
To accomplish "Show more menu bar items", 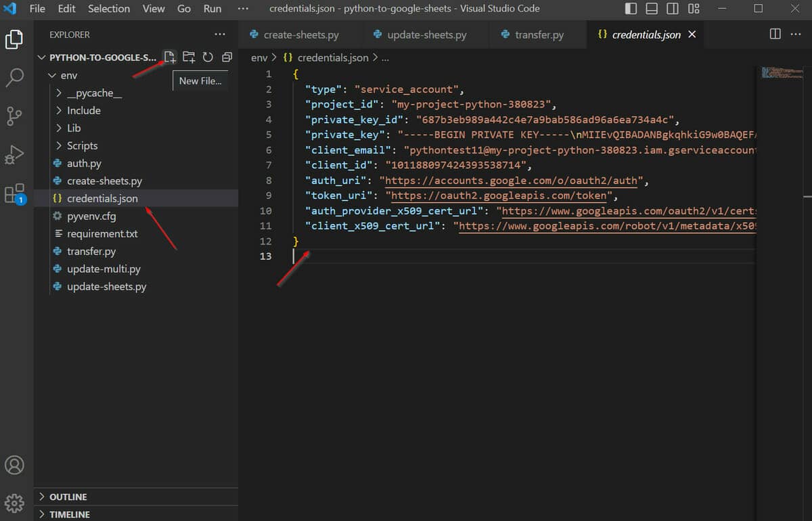I will pyautogui.click(x=243, y=9).
